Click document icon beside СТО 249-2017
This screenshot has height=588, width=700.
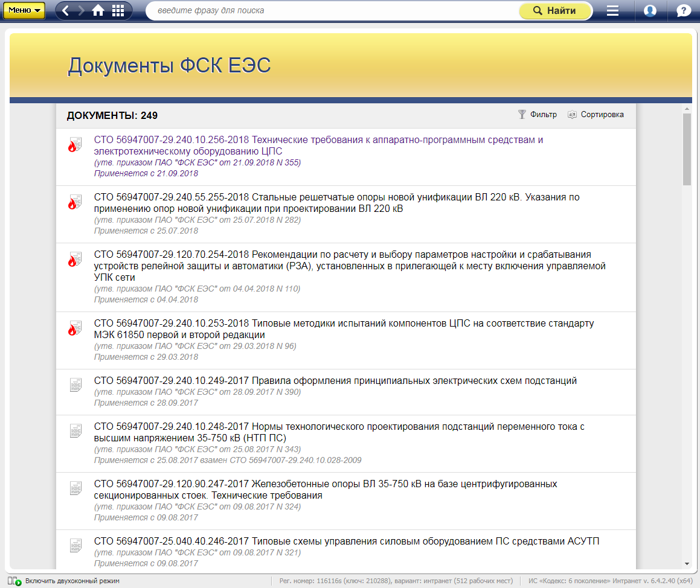[75, 385]
